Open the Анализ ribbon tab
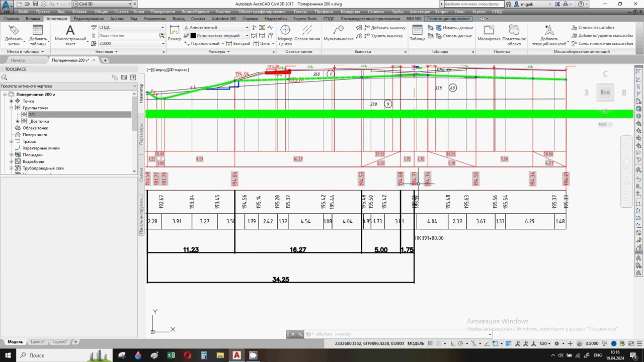 point(117,19)
